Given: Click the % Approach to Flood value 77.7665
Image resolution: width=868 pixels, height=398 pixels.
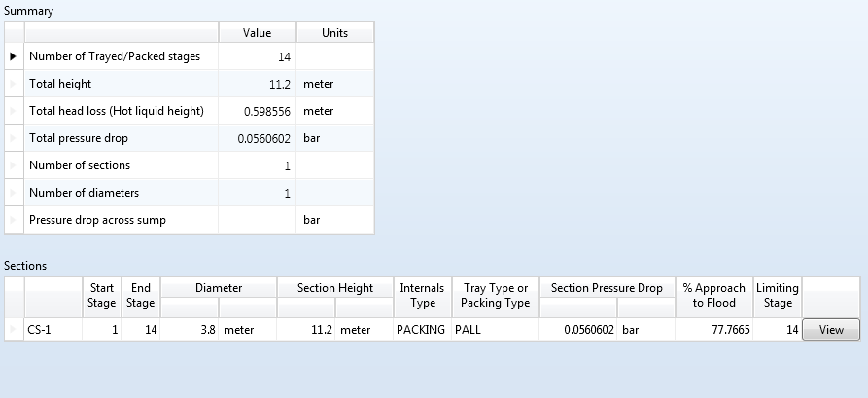Looking at the screenshot, I should [x=713, y=330].
